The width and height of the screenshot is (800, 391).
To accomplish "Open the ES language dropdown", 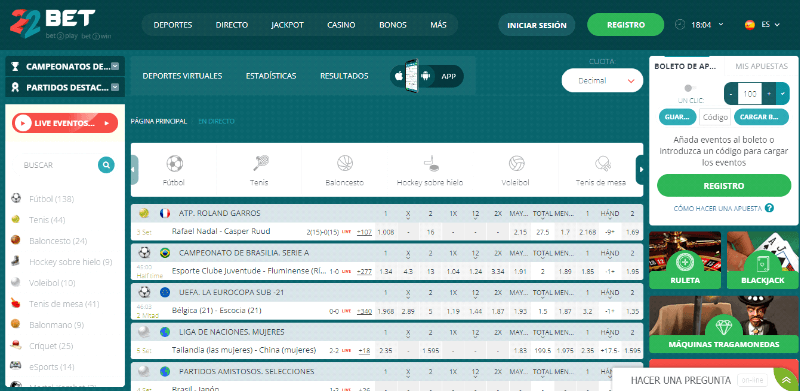I will pyautogui.click(x=770, y=24).
